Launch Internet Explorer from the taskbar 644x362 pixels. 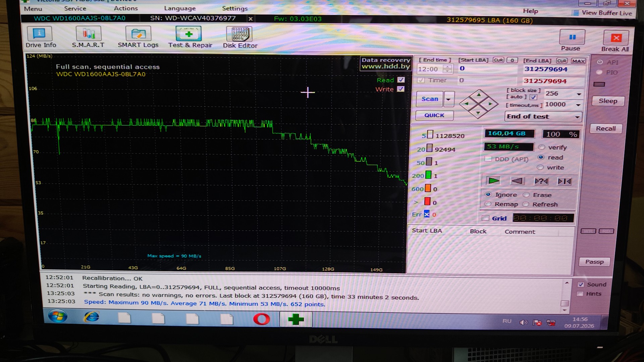92,316
